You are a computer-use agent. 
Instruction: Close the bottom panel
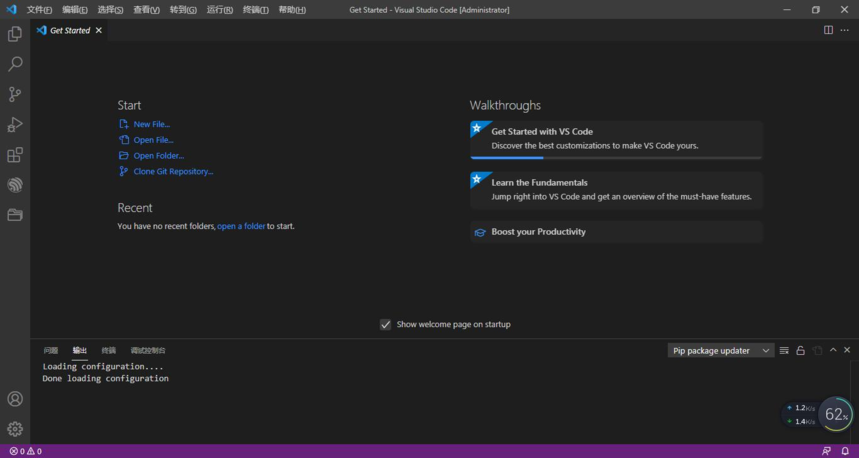pos(847,350)
